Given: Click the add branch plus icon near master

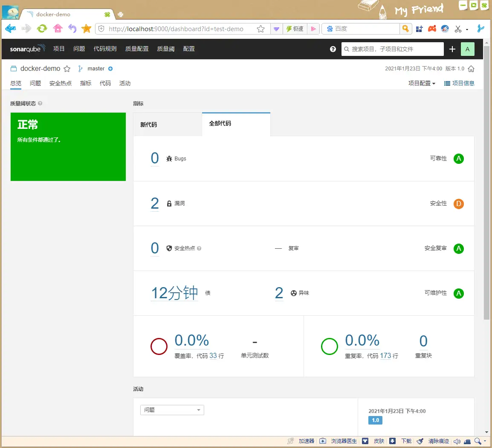Looking at the screenshot, I should 110,69.
